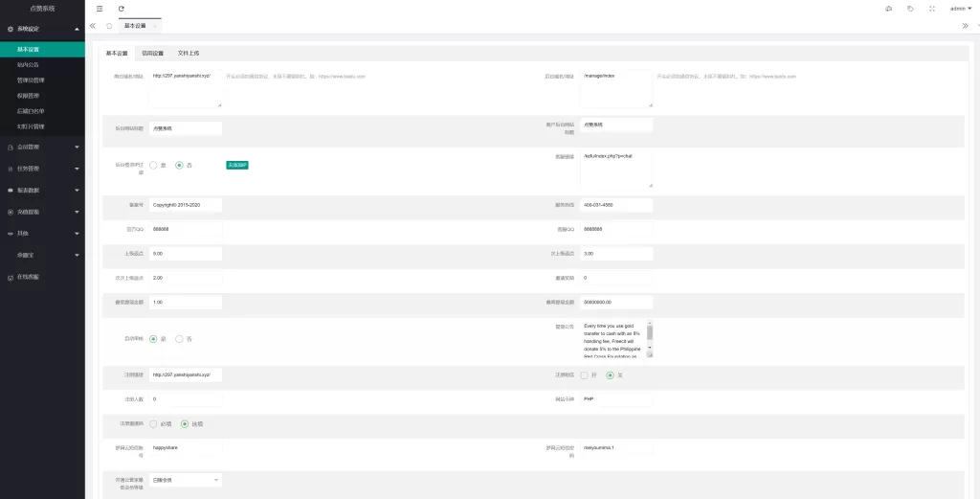980x499 pixels.
Task: Click the green button beside the 是/否 radios
Action: tap(237, 165)
